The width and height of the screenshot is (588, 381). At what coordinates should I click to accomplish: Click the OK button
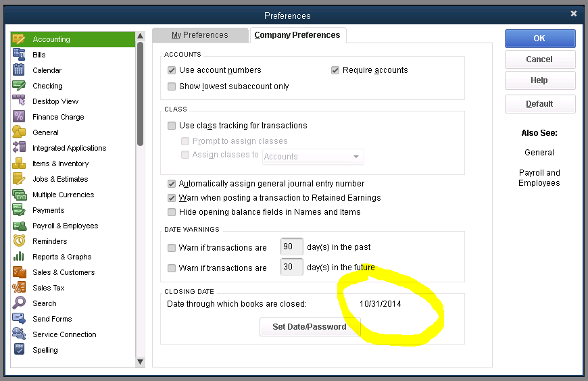click(540, 39)
